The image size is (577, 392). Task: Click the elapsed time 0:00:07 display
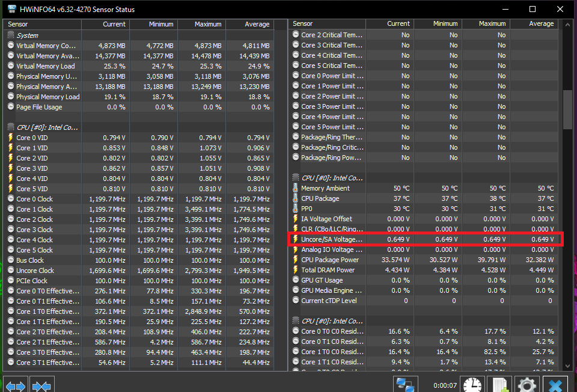click(x=445, y=385)
